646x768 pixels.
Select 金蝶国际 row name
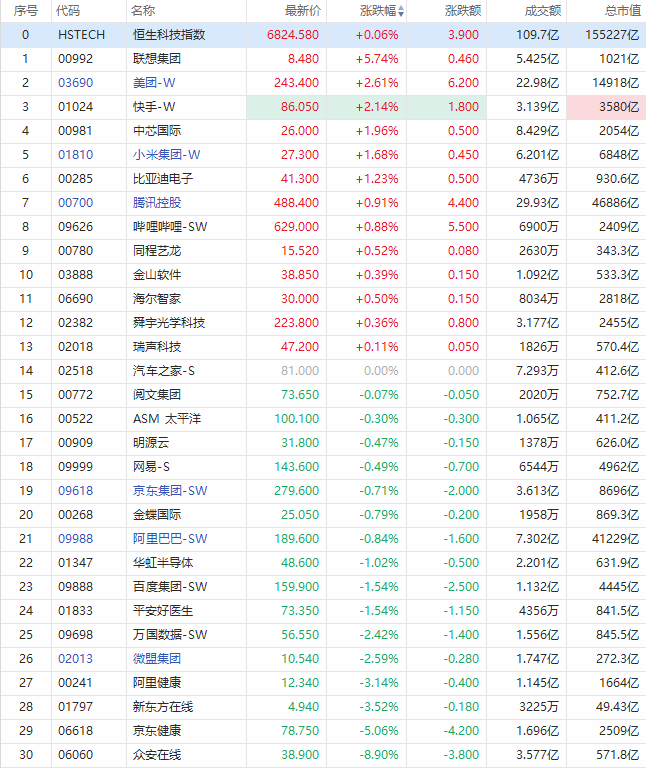click(x=157, y=515)
